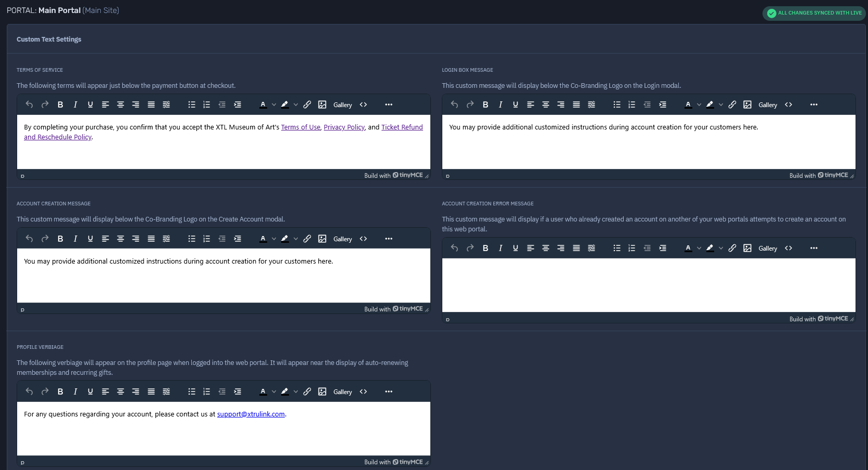Decrease indent in Login Box Message editor

(647, 105)
